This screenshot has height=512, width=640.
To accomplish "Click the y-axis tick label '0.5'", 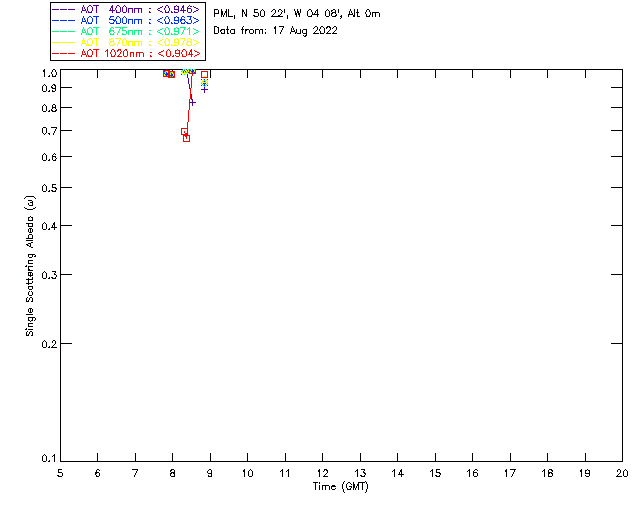I will [x=49, y=188].
